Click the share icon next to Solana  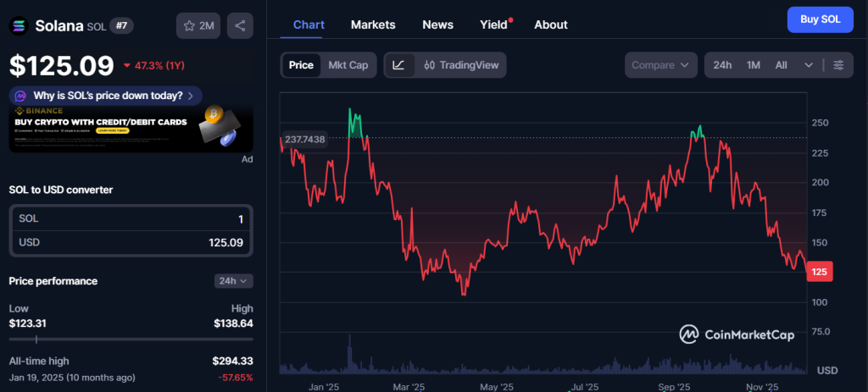click(x=241, y=25)
